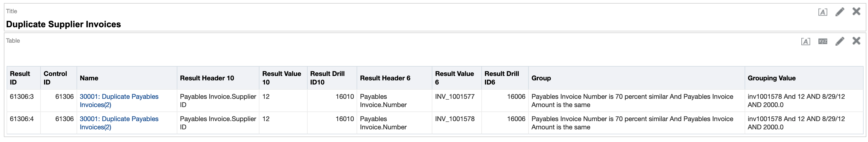
Task: Click the format icon in the Title section
Action: point(822,12)
